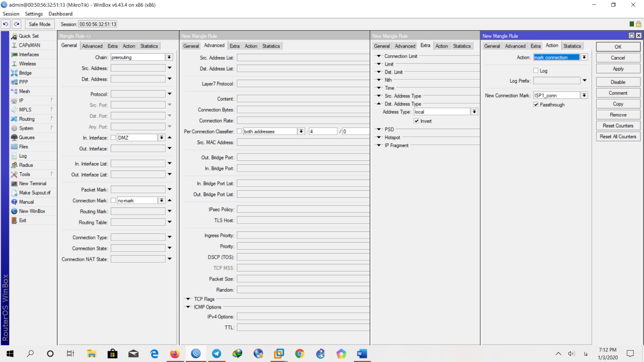The width and height of the screenshot is (644, 362).
Task: Open In. Interface DMZ dropdown
Action: (x=161, y=138)
